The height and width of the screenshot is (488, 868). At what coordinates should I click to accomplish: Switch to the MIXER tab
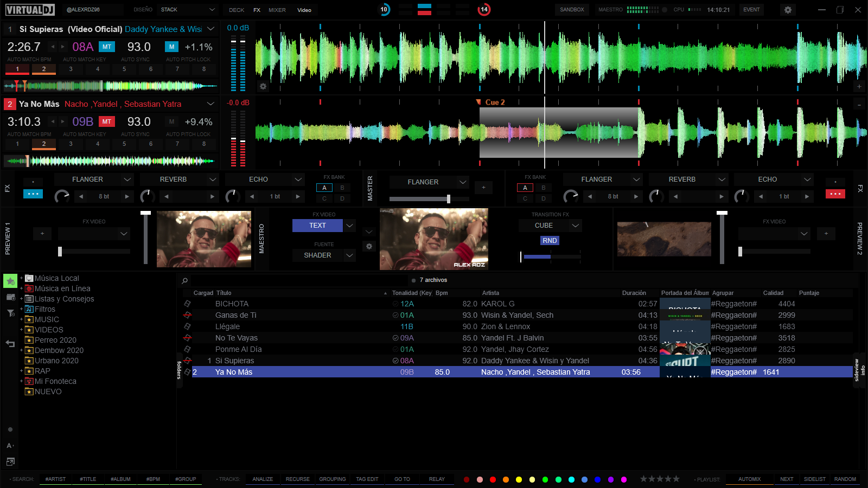tap(277, 10)
